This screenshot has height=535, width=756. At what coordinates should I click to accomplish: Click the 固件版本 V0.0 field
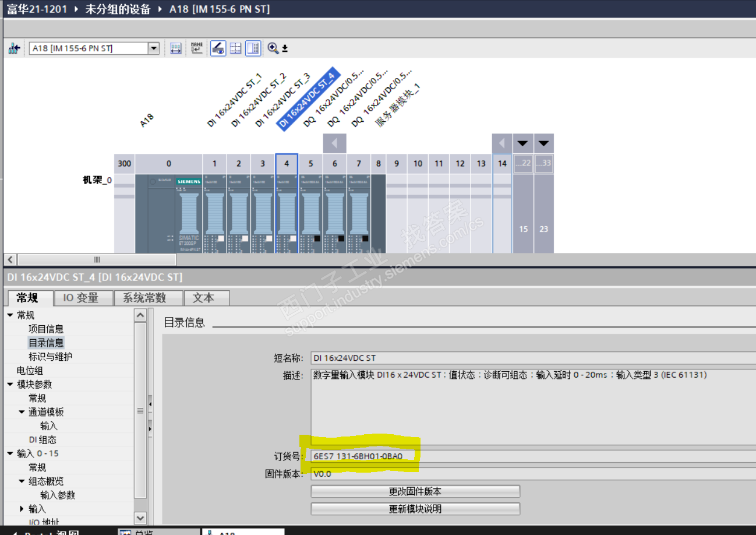tap(533, 474)
